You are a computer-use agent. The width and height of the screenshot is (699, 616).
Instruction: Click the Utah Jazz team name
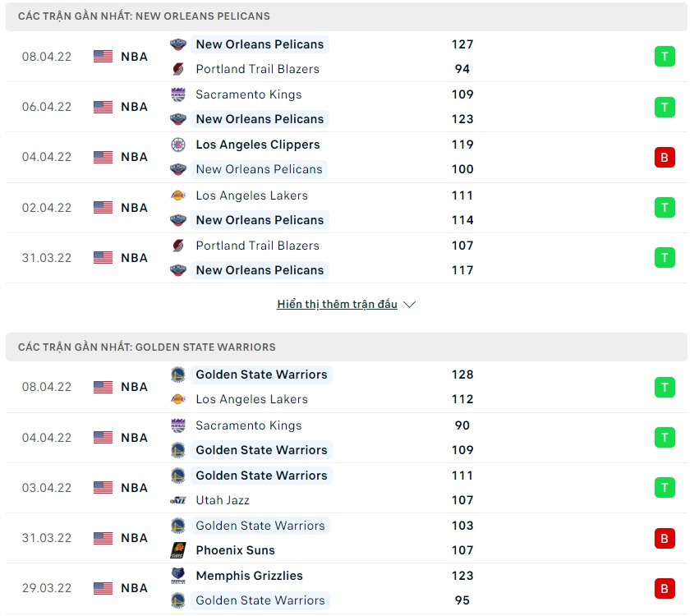[223, 500]
